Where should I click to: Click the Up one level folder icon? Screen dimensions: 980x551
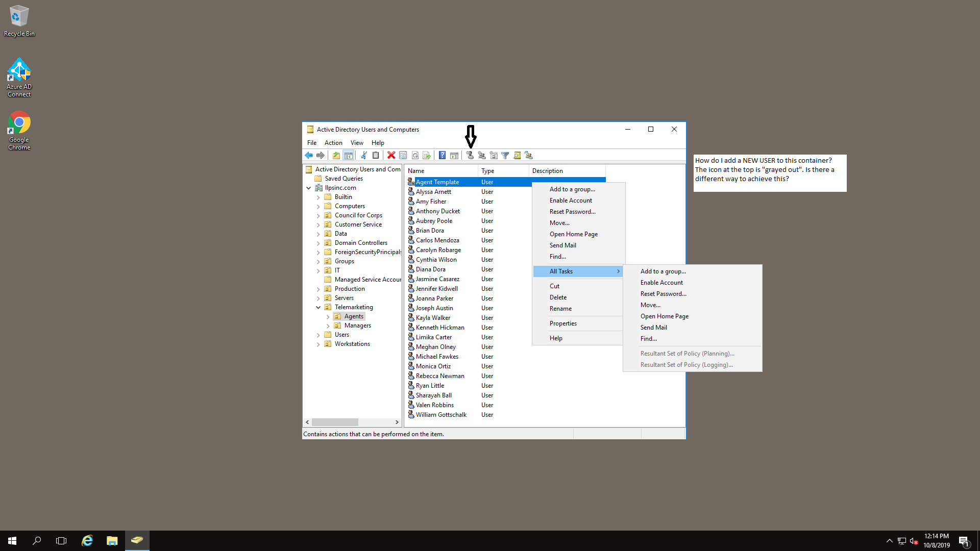click(x=336, y=155)
